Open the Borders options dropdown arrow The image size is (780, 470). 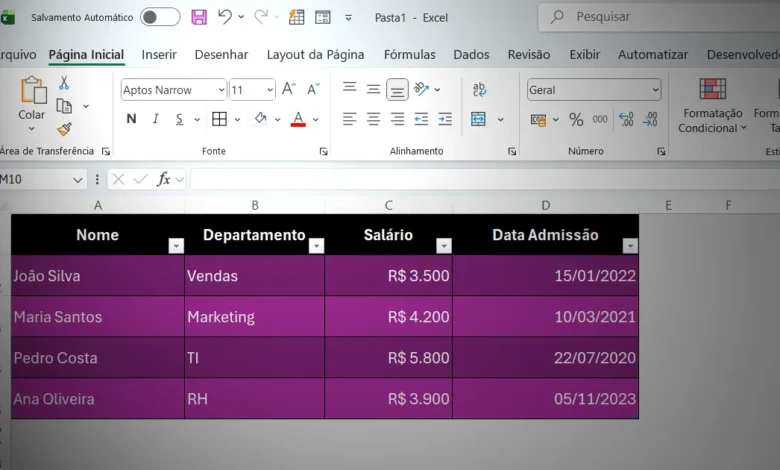tap(237, 119)
